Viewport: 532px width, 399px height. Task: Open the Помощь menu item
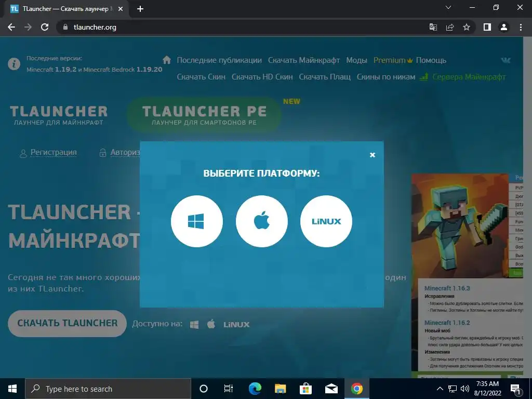[x=431, y=60]
